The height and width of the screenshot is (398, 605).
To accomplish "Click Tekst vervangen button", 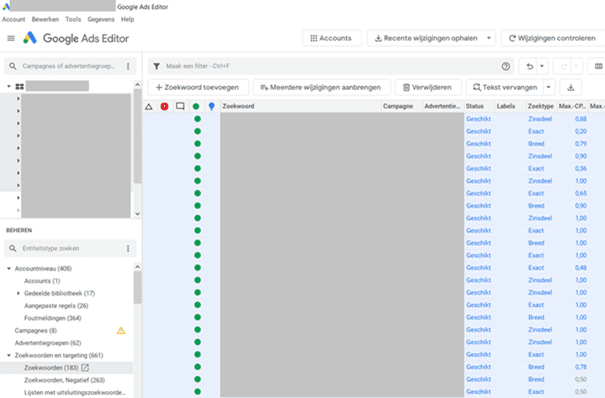I will pyautogui.click(x=505, y=88).
